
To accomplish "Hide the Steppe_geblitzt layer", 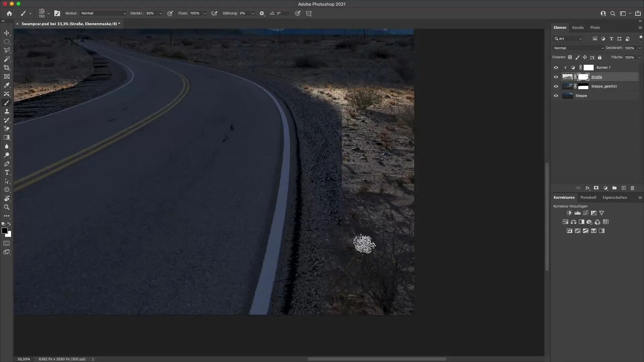I will [x=556, y=86].
